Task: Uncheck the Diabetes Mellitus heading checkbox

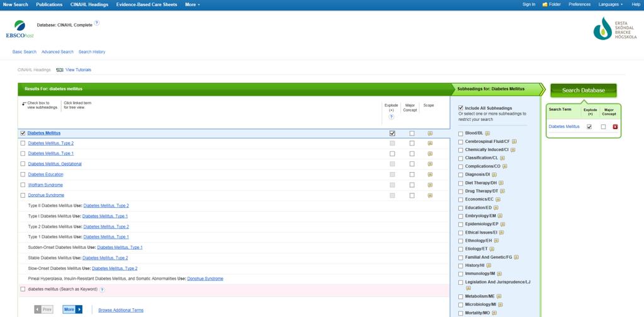Action: (x=23, y=133)
